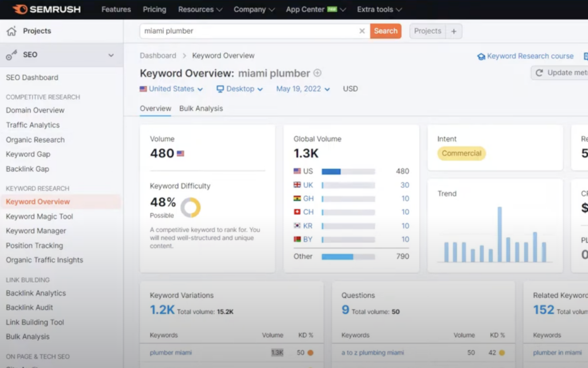Image resolution: width=588 pixels, height=368 pixels.
Task: Open Position Tracking in sidebar
Action: 34,246
